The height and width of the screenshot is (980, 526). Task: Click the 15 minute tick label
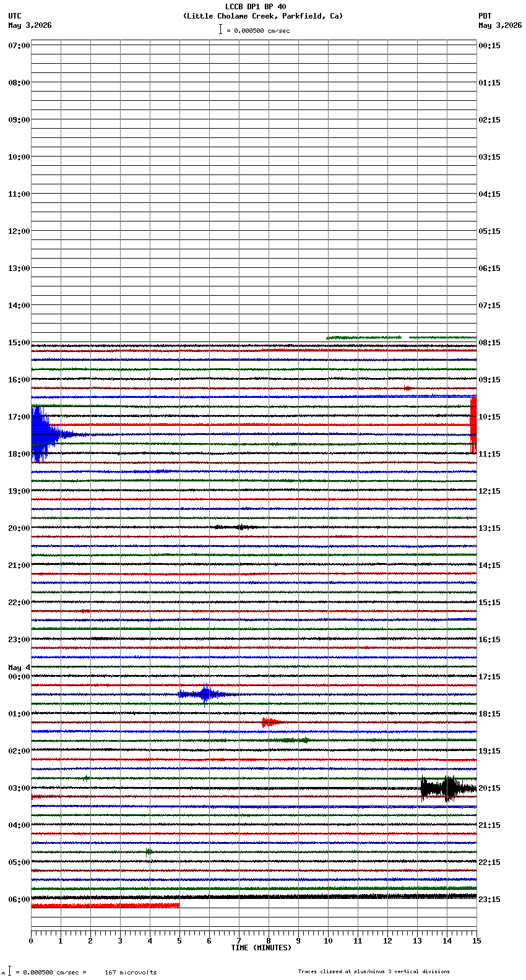pos(476,941)
